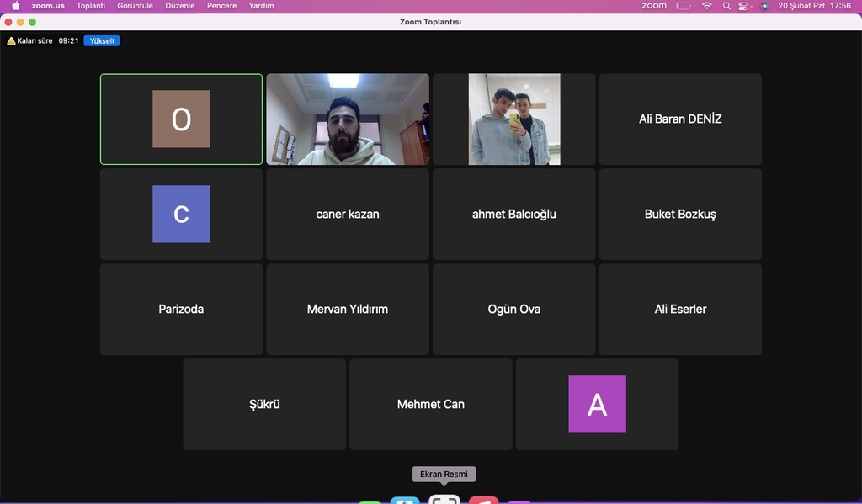
Task: Open the Control Center icon
Action: 745,6
